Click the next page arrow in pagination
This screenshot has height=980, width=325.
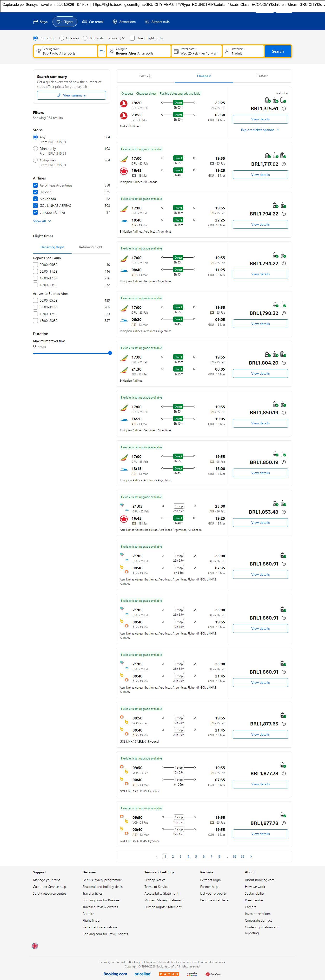(x=251, y=856)
